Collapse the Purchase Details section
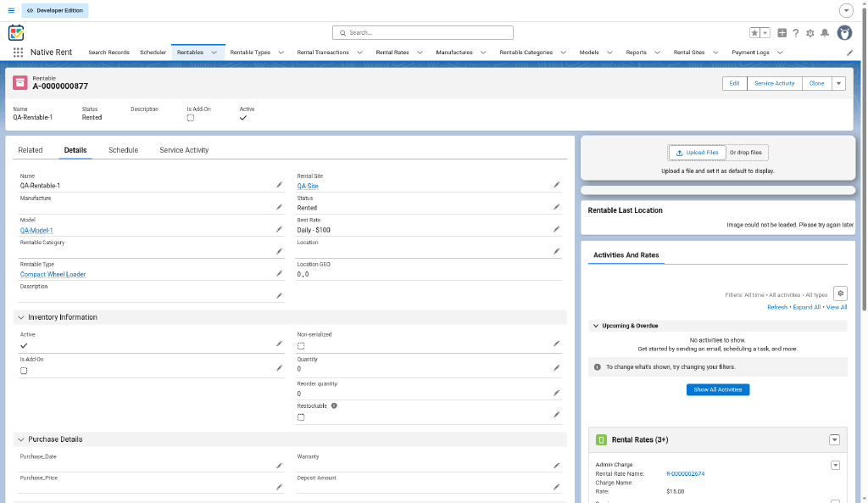This screenshot has height=503, width=868. pos(21,439)
